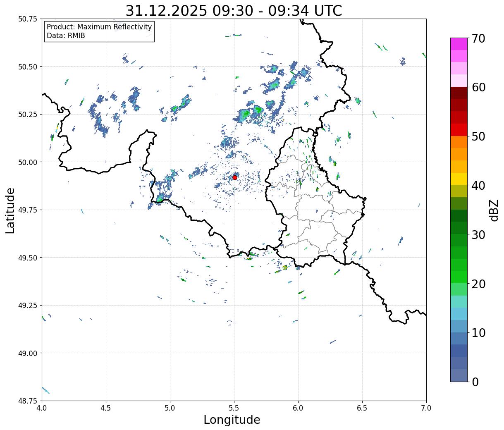Click the 'dBZ' colorbar label

pyautogui.click(x=494, y=210)
